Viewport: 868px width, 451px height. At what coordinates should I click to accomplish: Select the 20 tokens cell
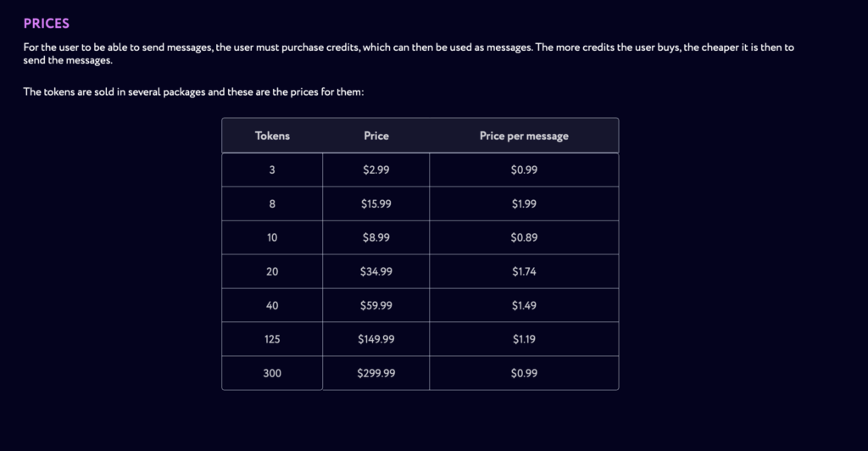tap(272, 271)
